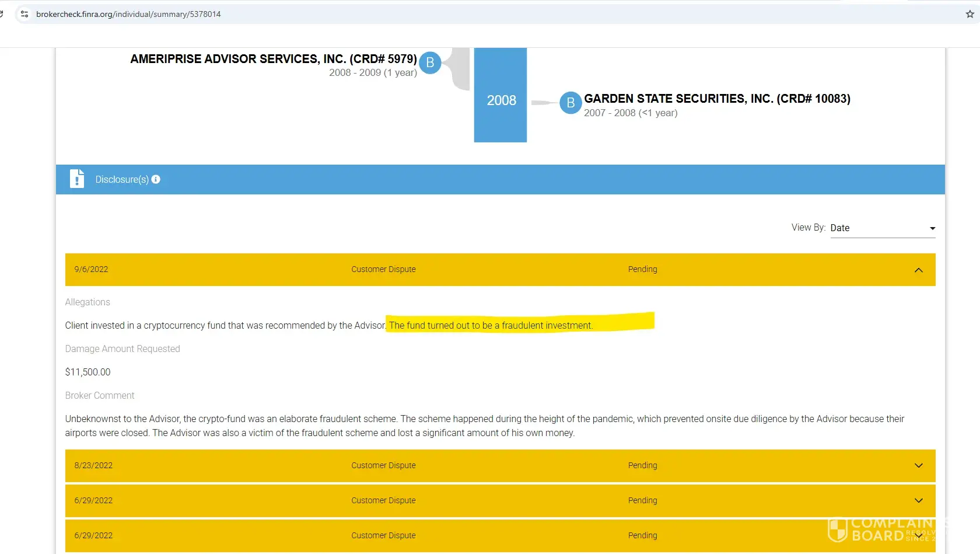Click the Allegations label
980x554 pixels.
[x=87, y=302]
